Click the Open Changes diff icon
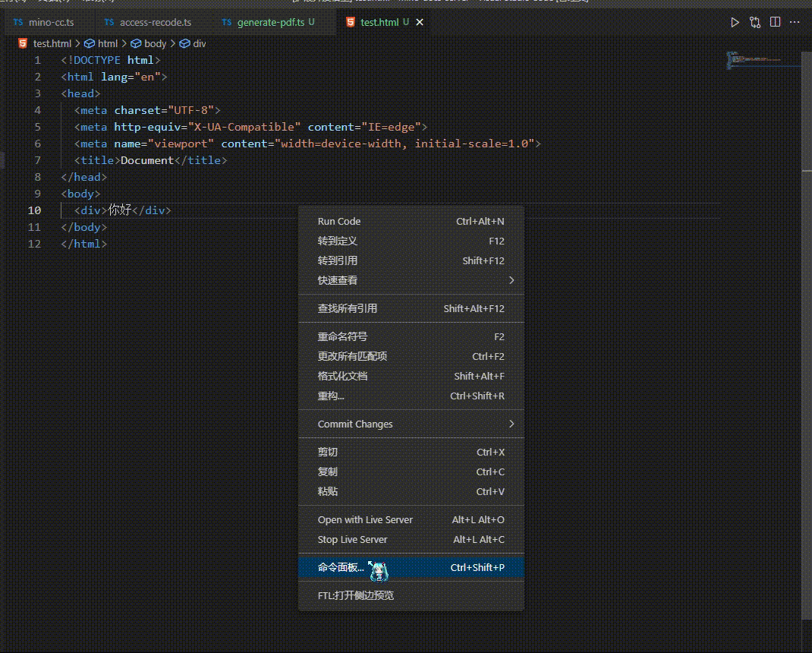 [754, 22]
